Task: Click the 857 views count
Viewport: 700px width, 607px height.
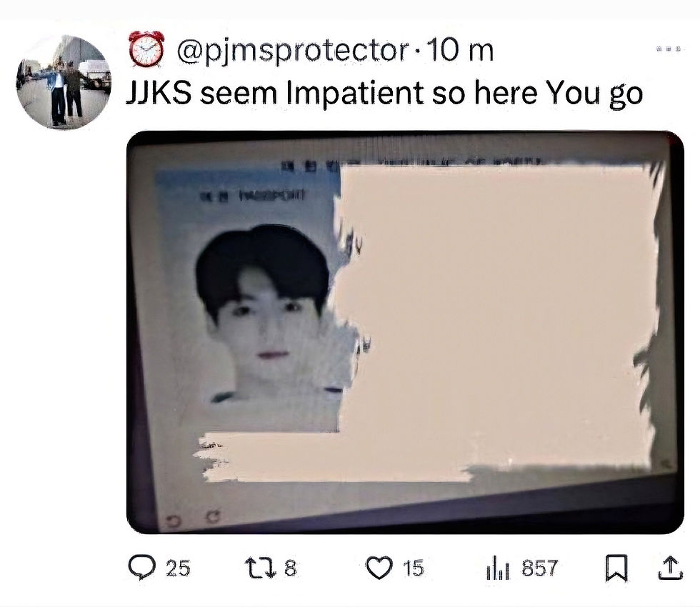Action: (x=540, y=568)
